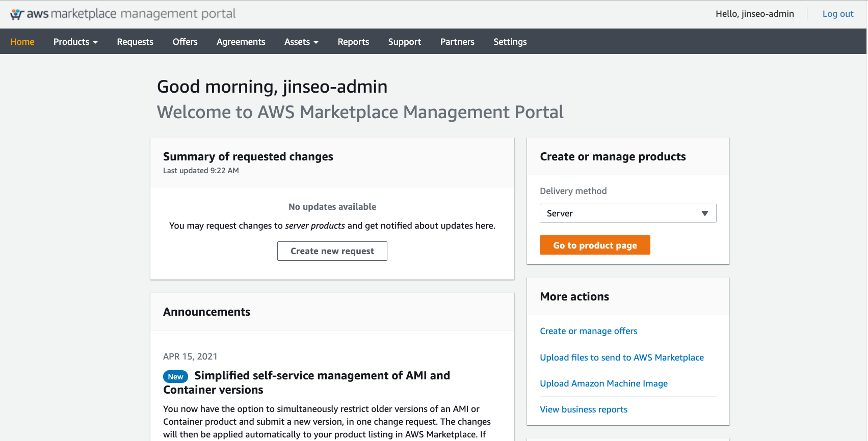Open the Support page
The height and width of the screenshot is (441, 868).
click(405, 42)
